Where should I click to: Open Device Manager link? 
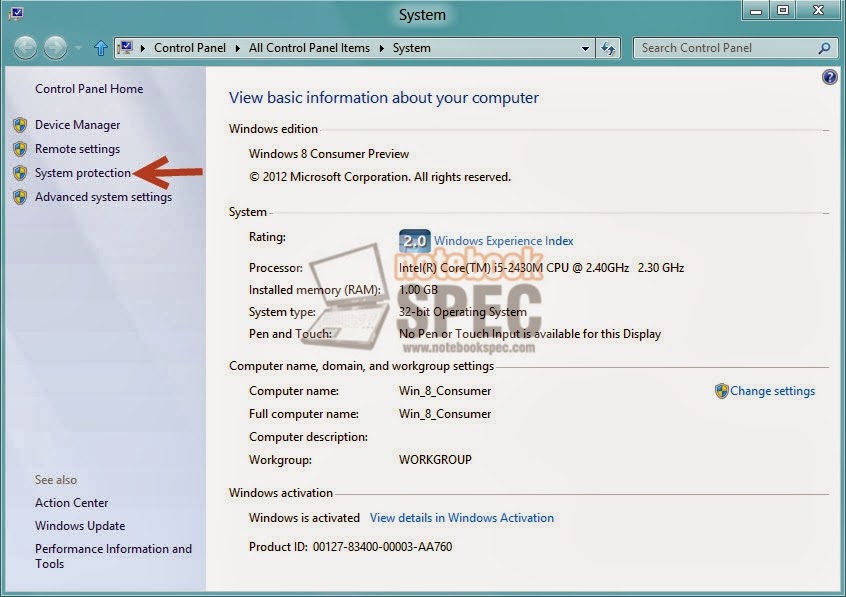click(x=78, y=125)
